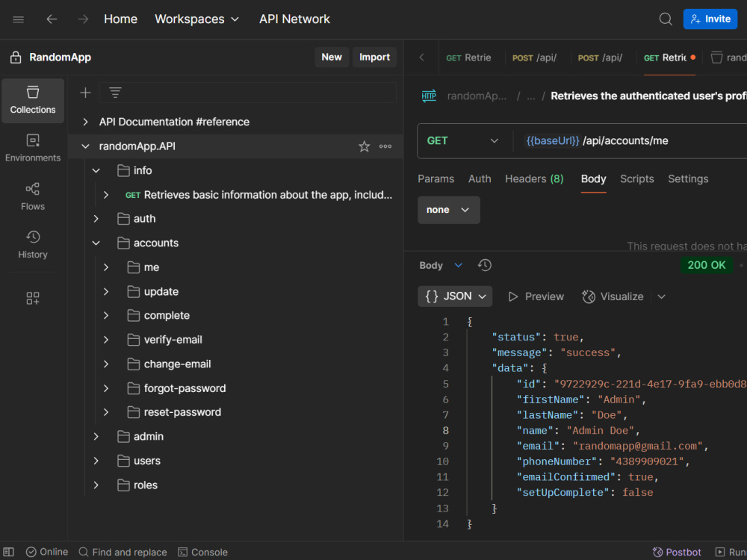Image resolution: width=747 pixels, height=560 pixels.
Task: Expand the auth folder
Action: 96,219
